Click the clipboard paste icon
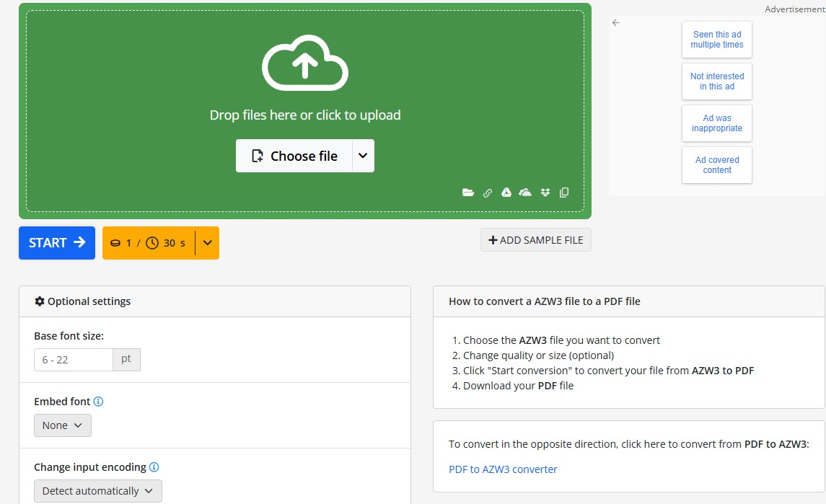Viewport: 826px width, 504px height. pyautogui.click(x=564, y=193)
